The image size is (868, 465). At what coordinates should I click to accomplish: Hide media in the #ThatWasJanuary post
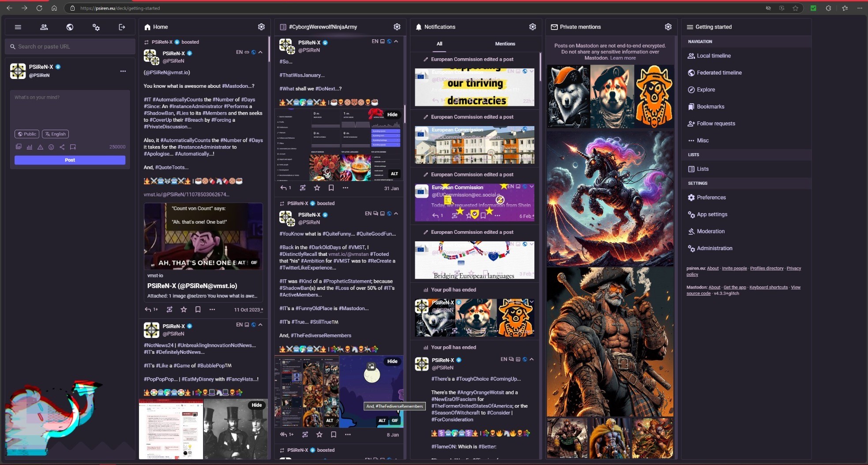pos(392,115)
